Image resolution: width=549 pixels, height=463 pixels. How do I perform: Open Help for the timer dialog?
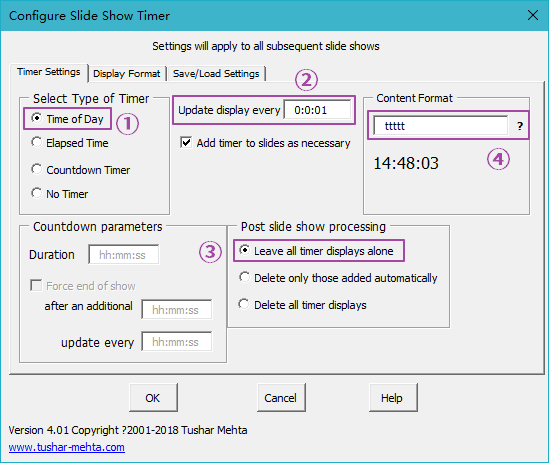[x=393, y=398]
